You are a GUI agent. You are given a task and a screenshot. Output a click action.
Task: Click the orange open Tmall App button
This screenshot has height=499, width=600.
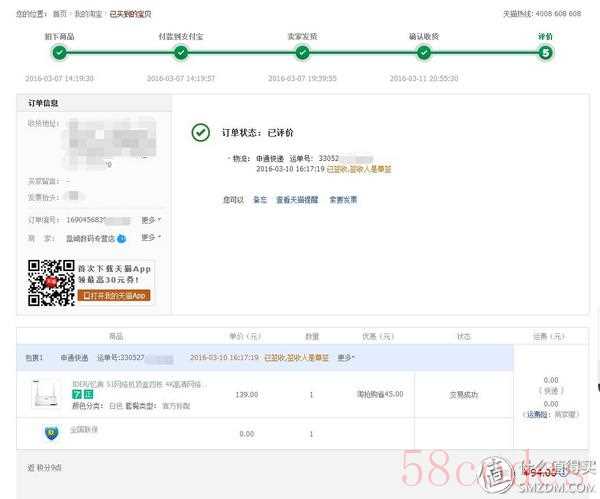114,295
